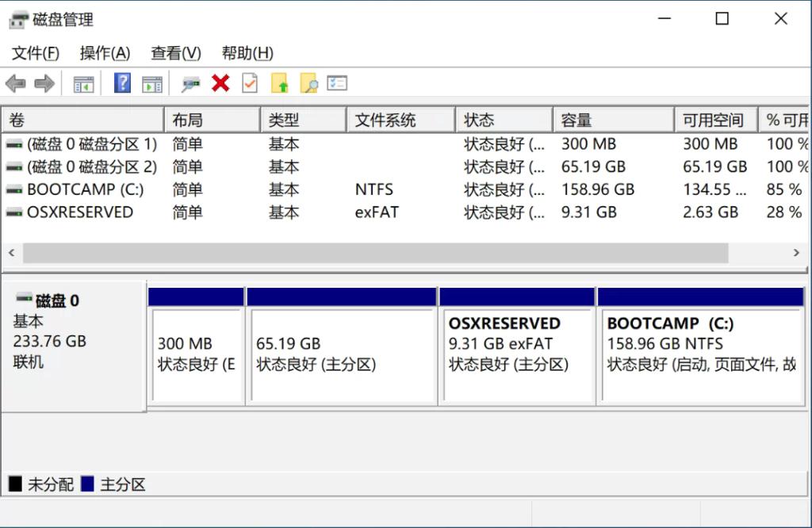Click the red X delete volume icon

(x=220, y=82)
